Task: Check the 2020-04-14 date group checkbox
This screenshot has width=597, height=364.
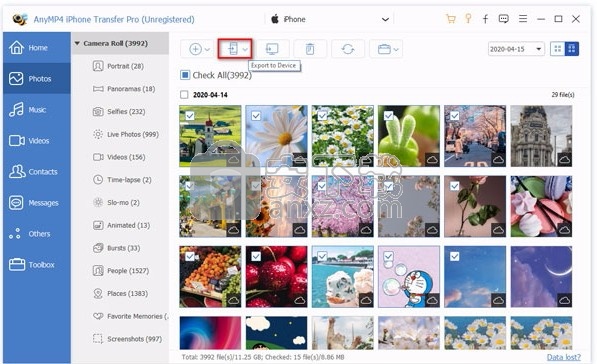Action: 184,94
